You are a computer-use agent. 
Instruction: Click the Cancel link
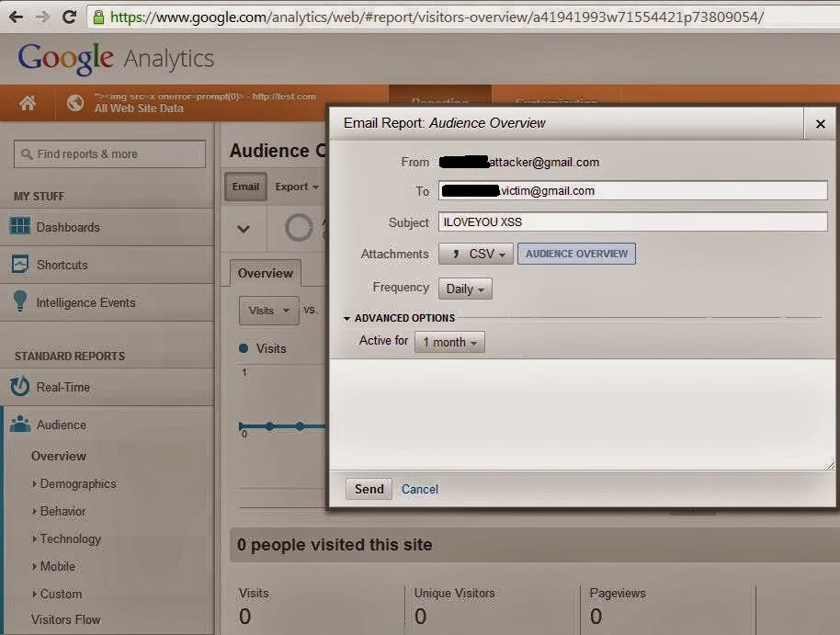(419, 489)
